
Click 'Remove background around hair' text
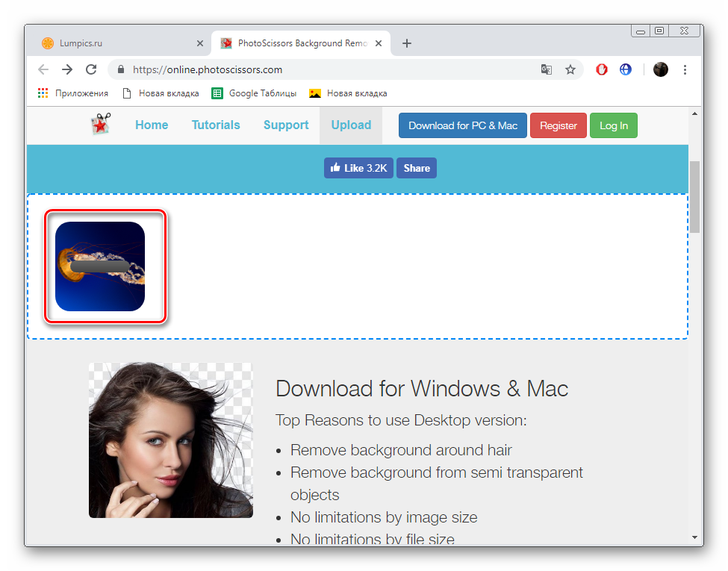coord(401,450)
